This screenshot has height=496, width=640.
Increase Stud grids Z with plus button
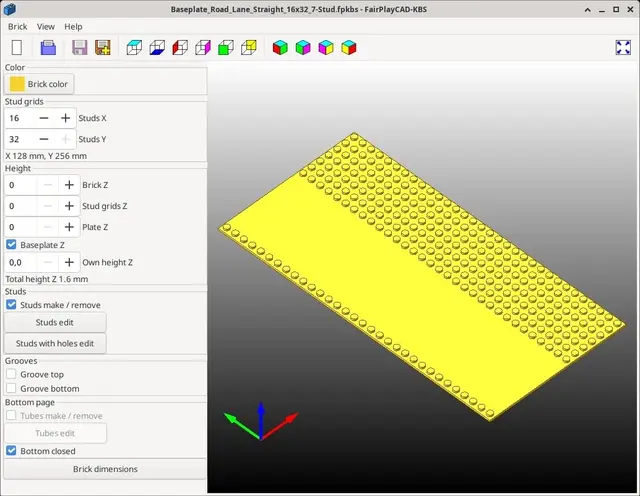click(x=69, y=206)
